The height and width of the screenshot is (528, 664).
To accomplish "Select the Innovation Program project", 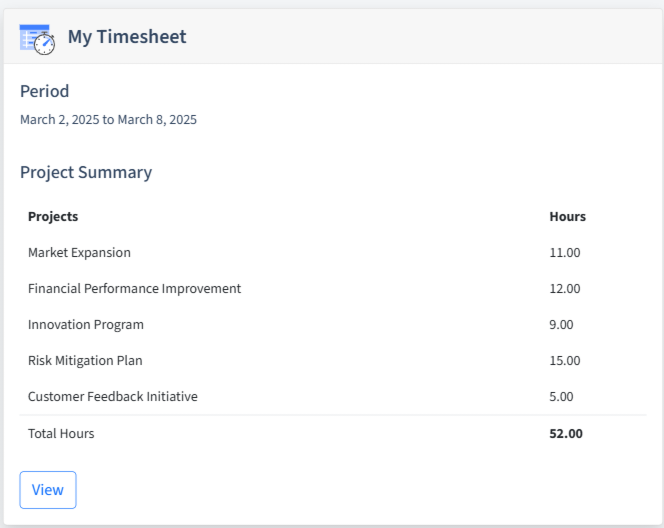I will [86, 324].
